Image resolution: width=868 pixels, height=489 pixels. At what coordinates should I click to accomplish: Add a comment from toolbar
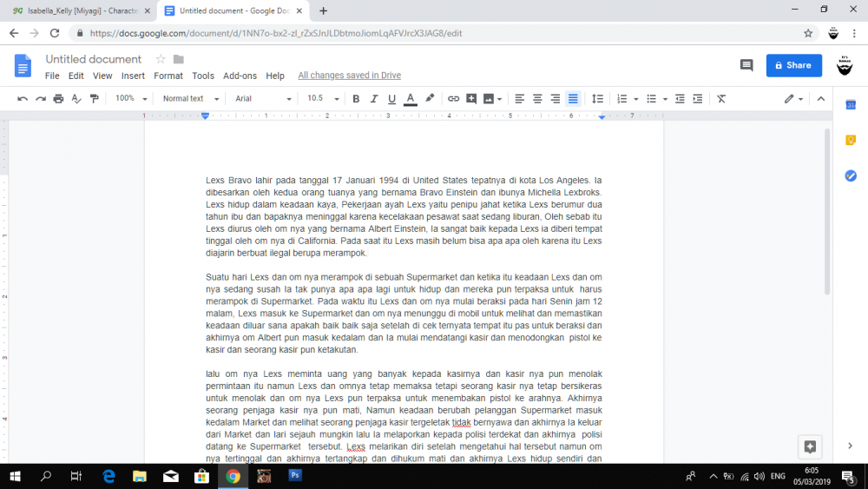click(471, 98)
